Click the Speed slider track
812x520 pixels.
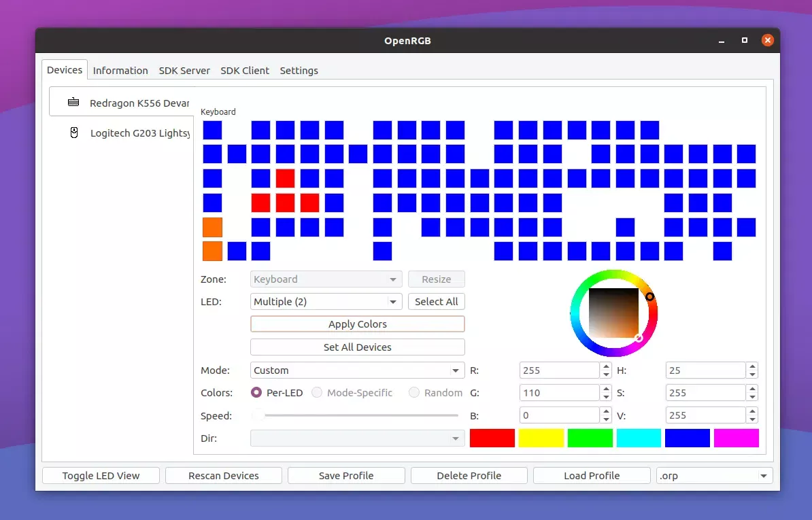pos(357,415)
